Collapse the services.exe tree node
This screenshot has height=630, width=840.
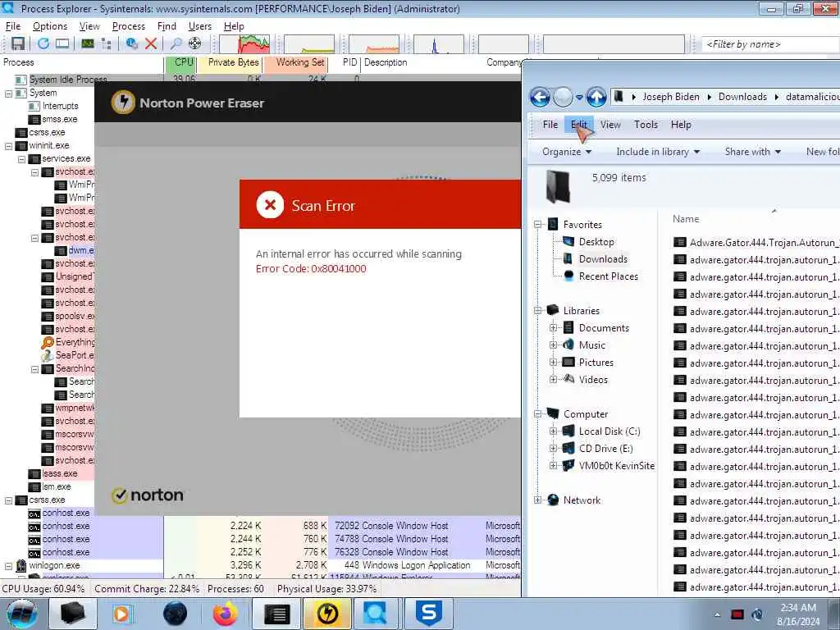(21, 159)
